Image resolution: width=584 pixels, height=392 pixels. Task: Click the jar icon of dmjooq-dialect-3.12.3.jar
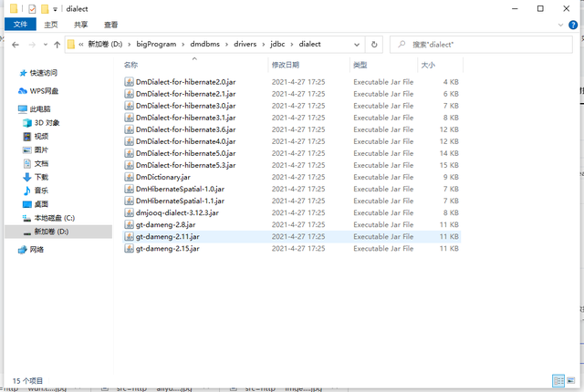coord(129,212)
